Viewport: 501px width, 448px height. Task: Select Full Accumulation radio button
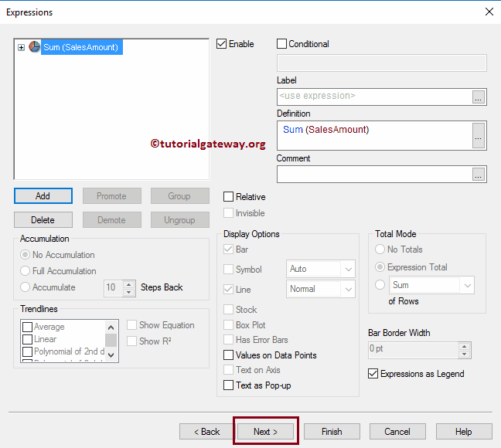tap(25, 271)
